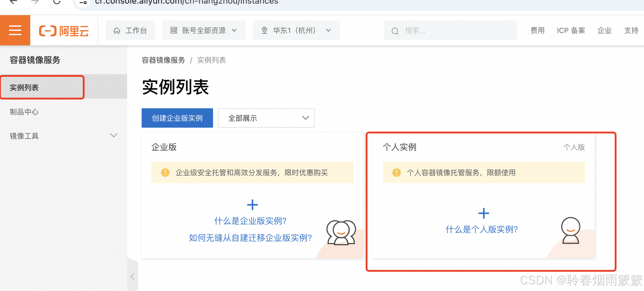
Task: Click the warning icon in 企业版 notice
Action: [x=165, y=172]
